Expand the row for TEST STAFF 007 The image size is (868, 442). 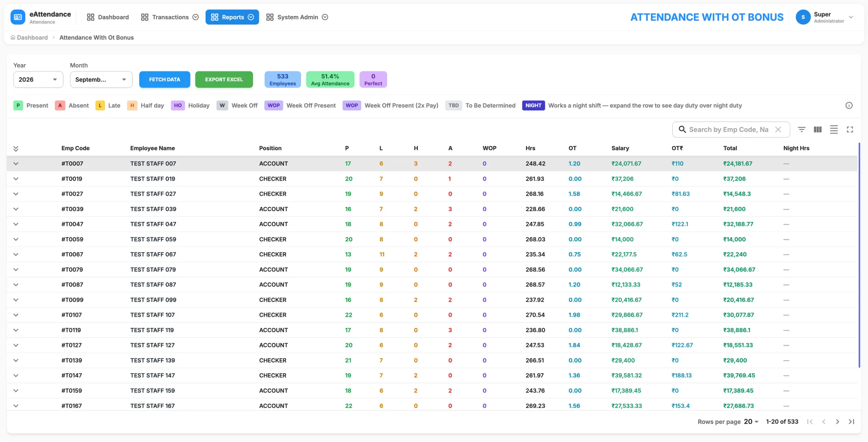click(16, 164)
